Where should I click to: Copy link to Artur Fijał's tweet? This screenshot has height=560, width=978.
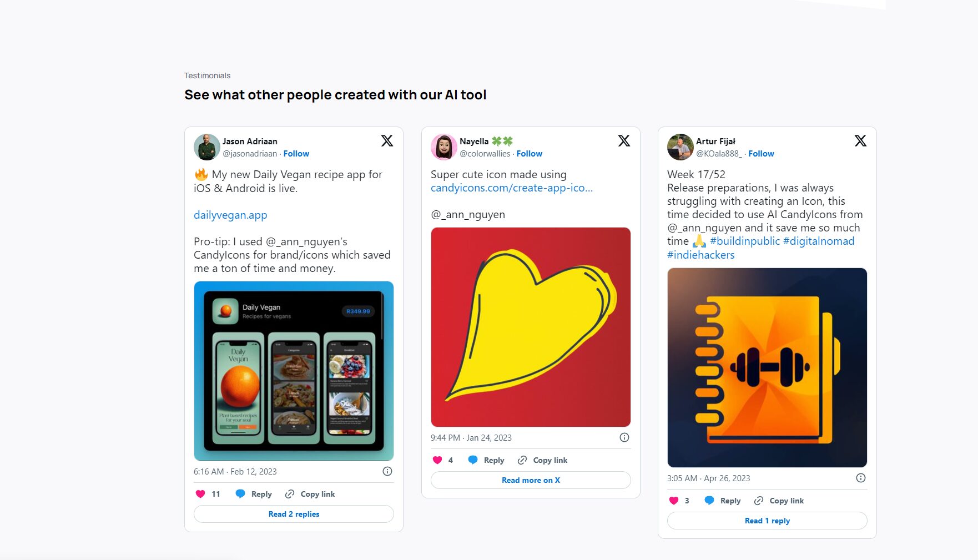pyautogui.click(x=779, y=501)
